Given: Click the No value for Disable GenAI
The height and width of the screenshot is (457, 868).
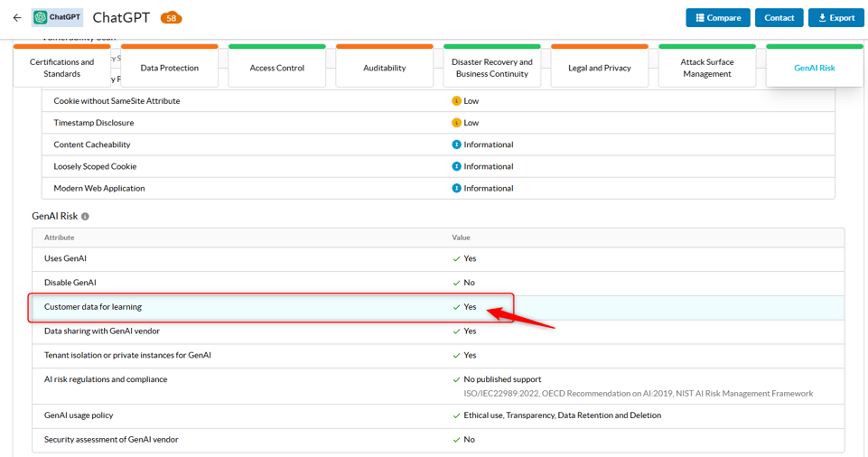Looking at the screenshot, I should click(470, 283).
